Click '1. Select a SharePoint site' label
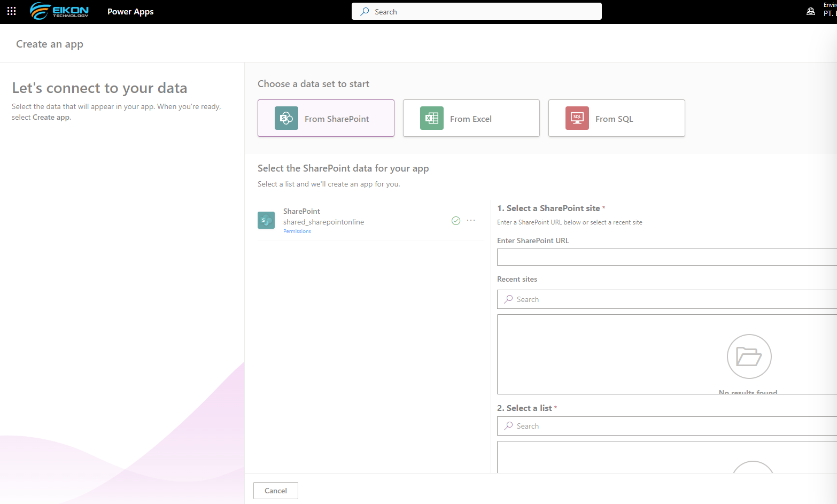The width and height of the screenshot is (837, 504). [x=548, y=208]
